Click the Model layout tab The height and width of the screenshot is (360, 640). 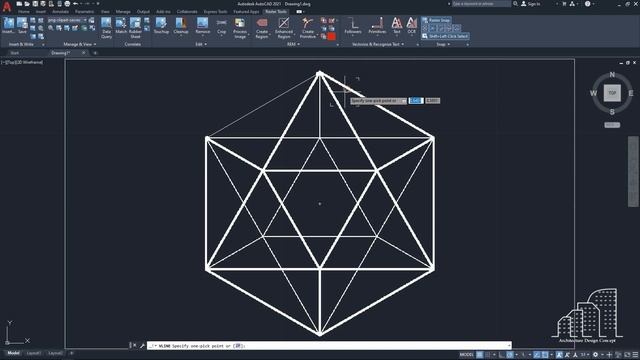(13, 353)
